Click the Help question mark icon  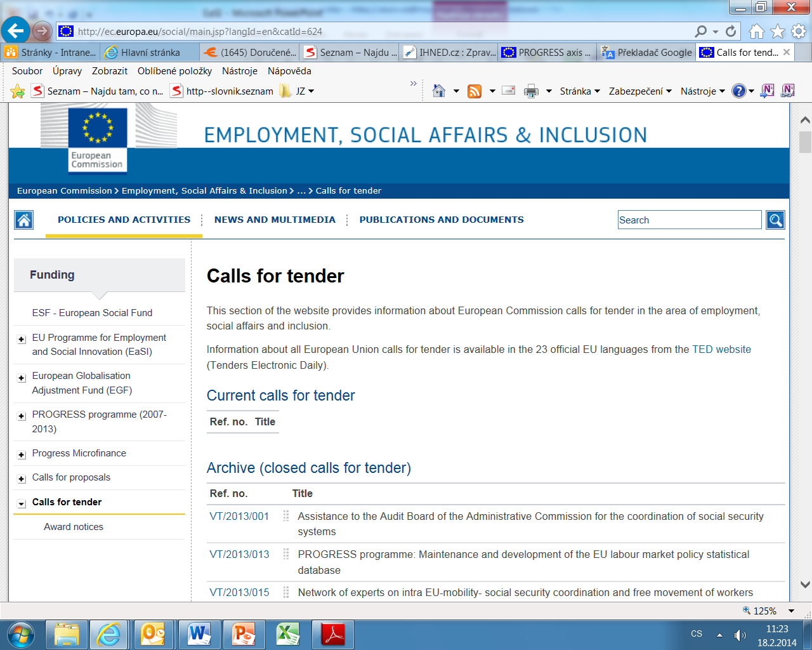coord(738,91)
